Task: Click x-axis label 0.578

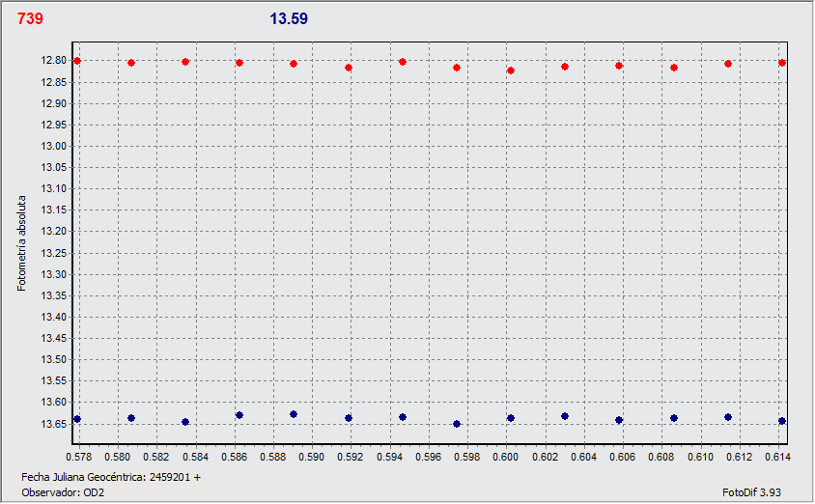Action: tap(79, 457)
